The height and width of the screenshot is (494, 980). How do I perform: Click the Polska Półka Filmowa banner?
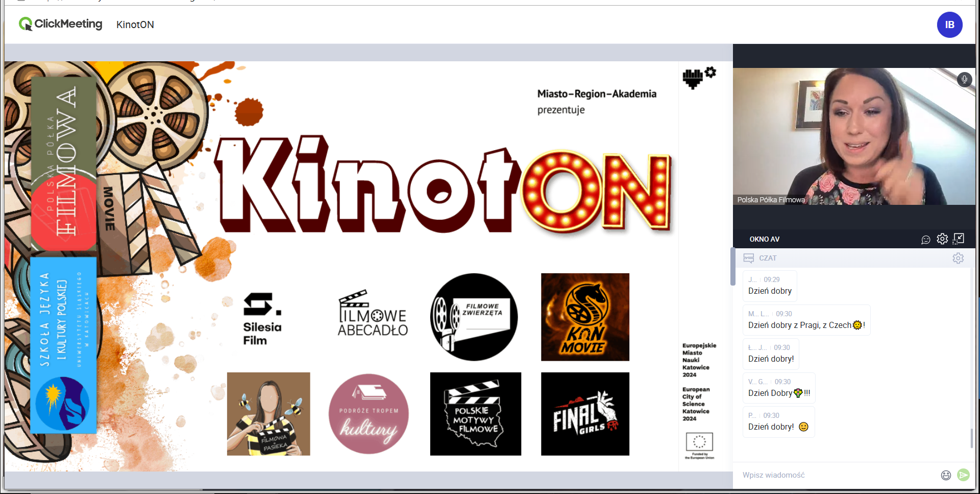(x=63, y=163)
